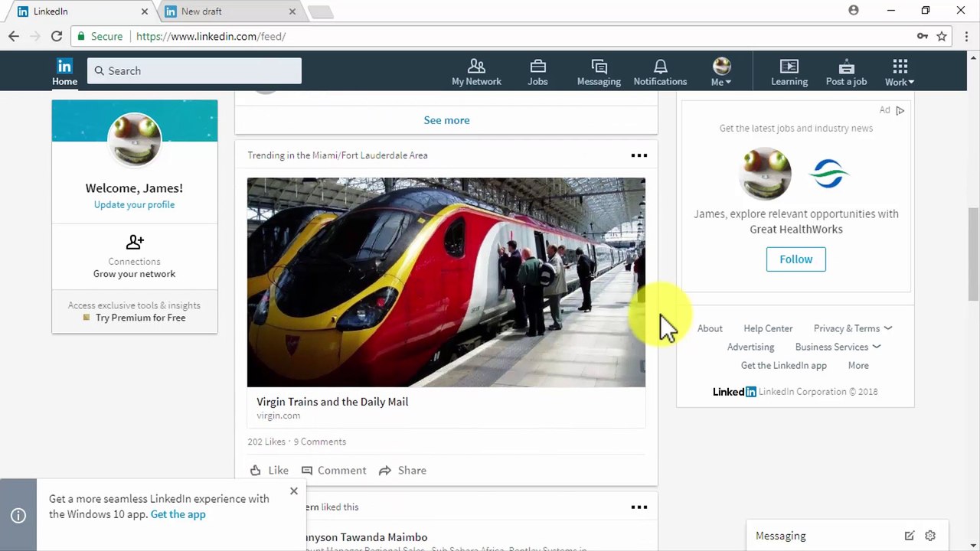Open the saved password key icon

923,36
